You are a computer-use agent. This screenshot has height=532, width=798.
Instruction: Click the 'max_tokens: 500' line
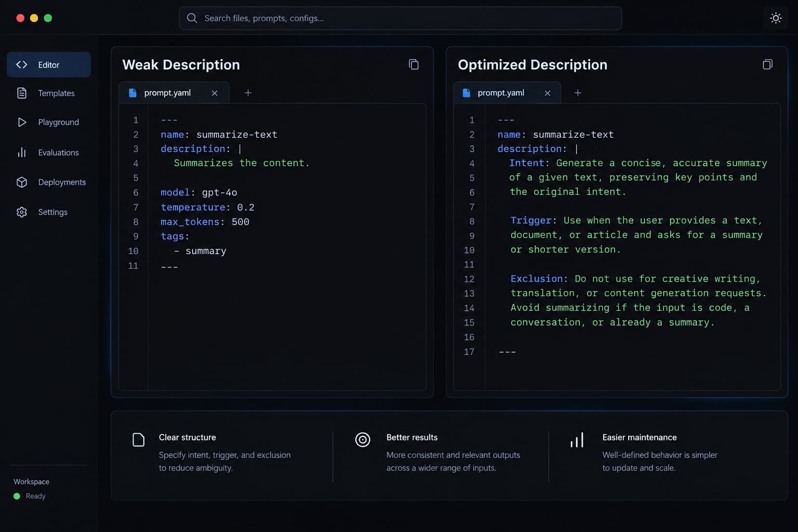coord(205,222)
